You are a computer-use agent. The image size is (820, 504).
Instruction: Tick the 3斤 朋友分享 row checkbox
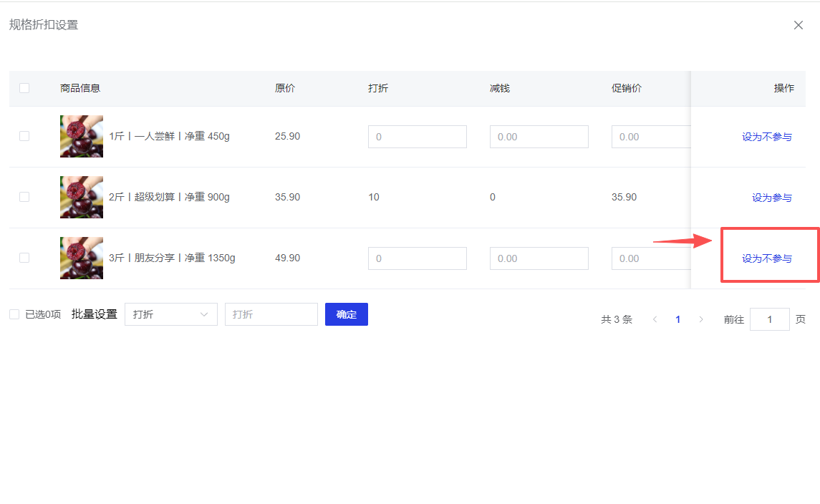pos(24,258)
